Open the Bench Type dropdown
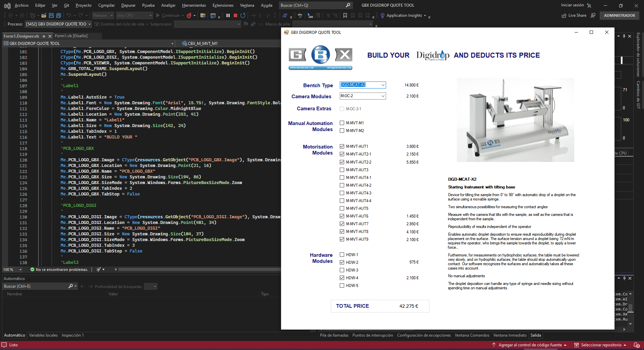This screenshot has height=350, width=644. (x=383, y=85)
